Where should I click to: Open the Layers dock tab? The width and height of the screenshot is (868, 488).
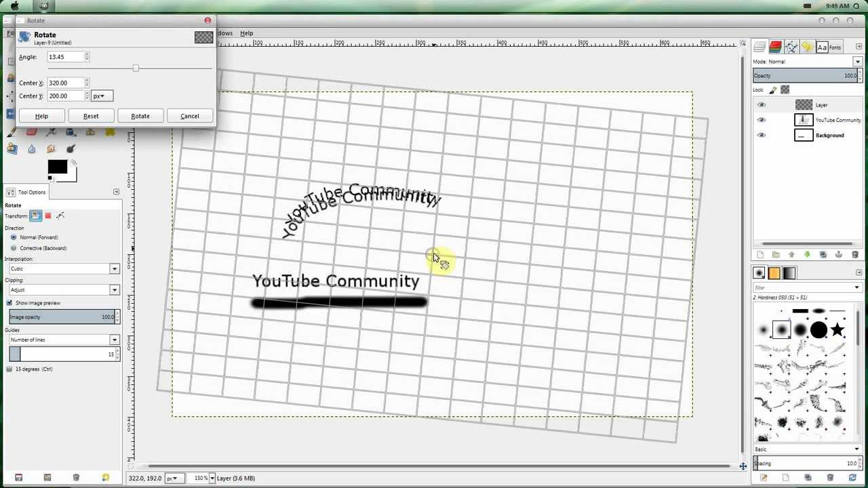coord(759,47)
